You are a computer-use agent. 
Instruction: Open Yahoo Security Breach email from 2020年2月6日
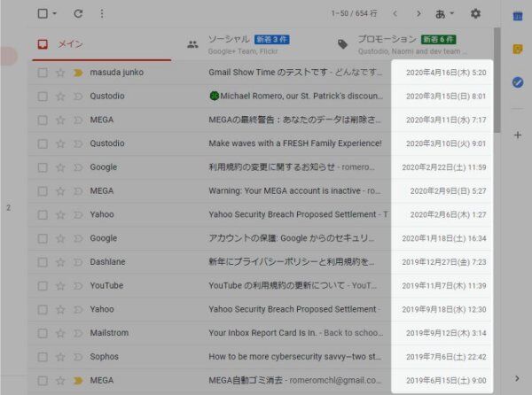[298, 214]
